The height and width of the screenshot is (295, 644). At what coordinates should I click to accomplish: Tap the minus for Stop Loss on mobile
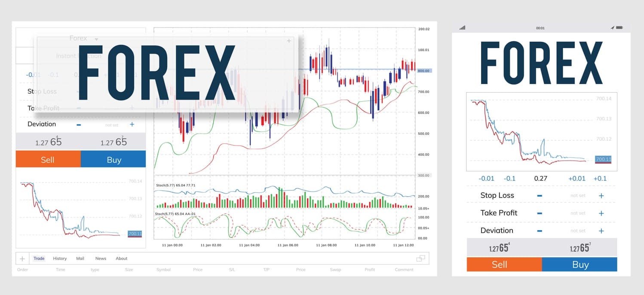[540, 196]
